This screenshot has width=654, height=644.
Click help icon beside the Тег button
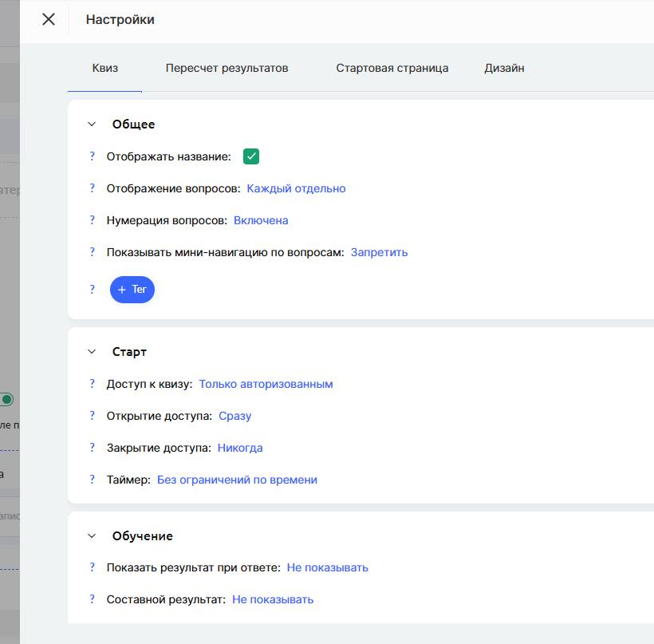tap(93, 290)
